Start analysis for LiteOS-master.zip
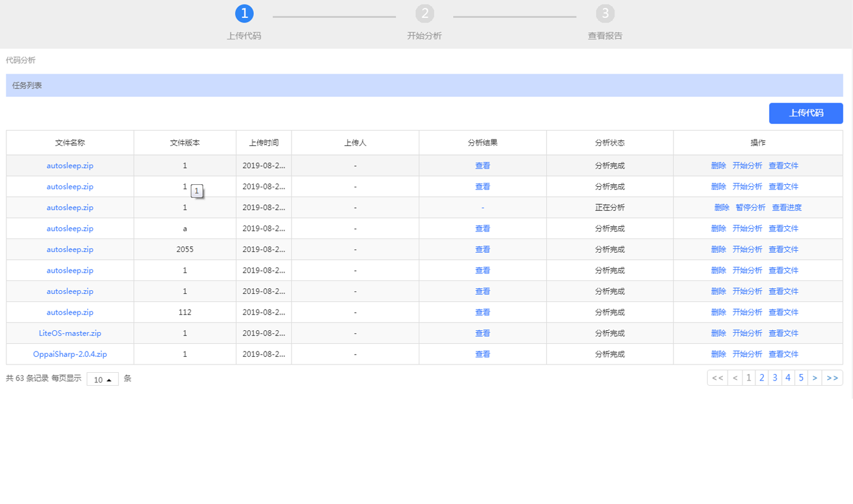Screen dimensions: 853x504 tap(747, 333)
